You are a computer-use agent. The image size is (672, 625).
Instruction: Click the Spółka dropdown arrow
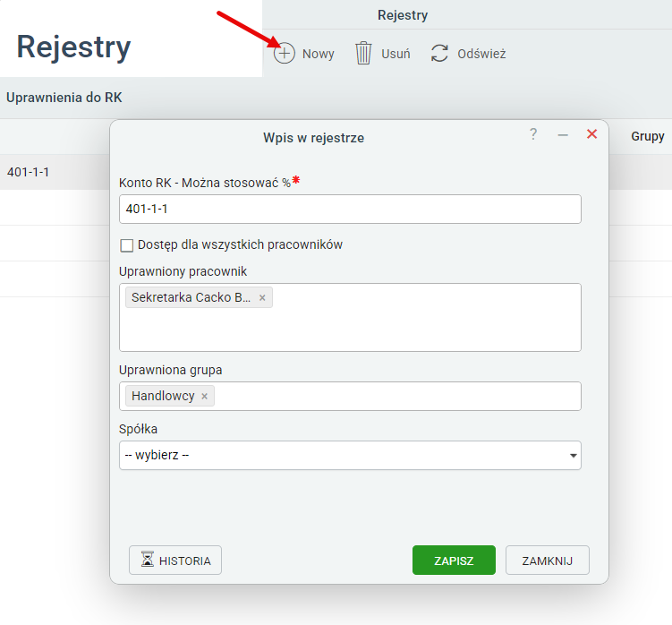point(573,456)
